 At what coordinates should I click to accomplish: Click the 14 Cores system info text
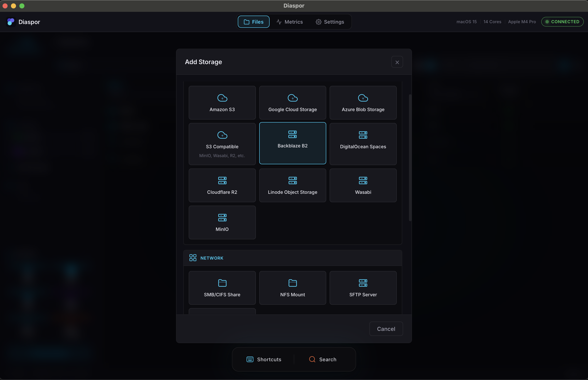(x=492, y=22)
